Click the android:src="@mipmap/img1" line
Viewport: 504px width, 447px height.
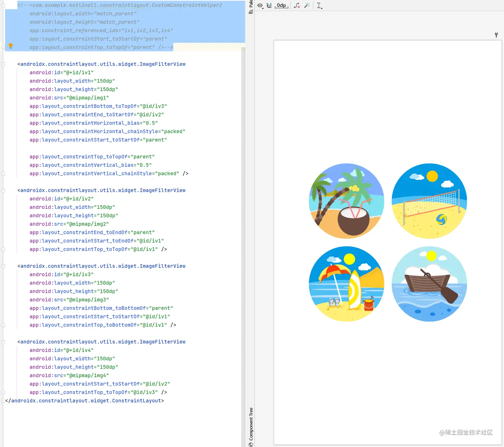pos(69,98)
